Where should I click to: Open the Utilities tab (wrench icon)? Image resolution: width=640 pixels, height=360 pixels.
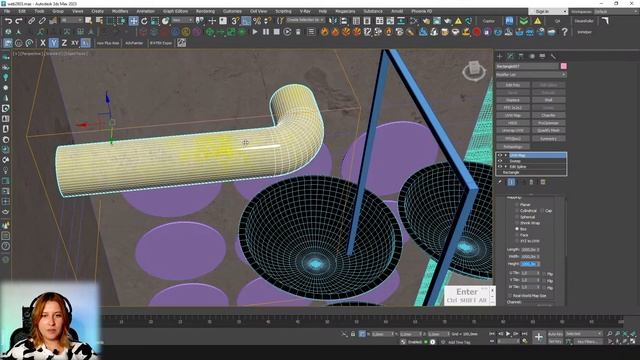[553, 56]
